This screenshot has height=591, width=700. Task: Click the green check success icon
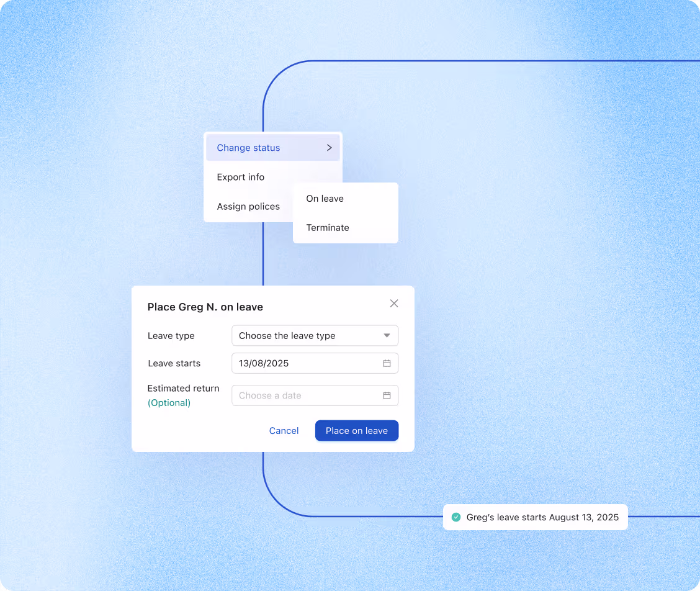coord(455,517)
